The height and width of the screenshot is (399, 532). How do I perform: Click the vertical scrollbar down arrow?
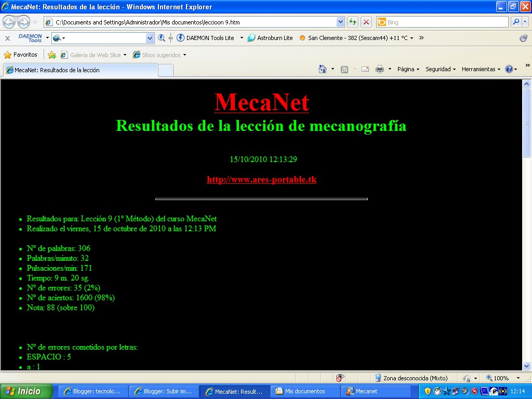tap(527, 366)
